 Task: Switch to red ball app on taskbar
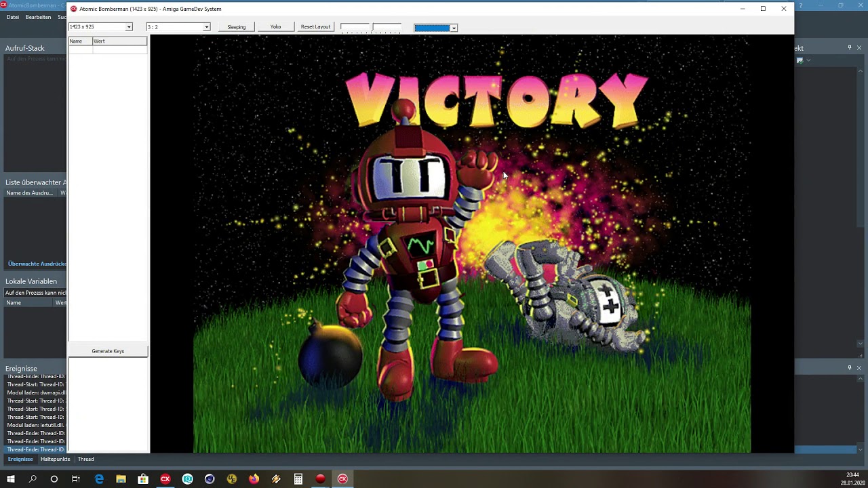click(x=320, y=479)
